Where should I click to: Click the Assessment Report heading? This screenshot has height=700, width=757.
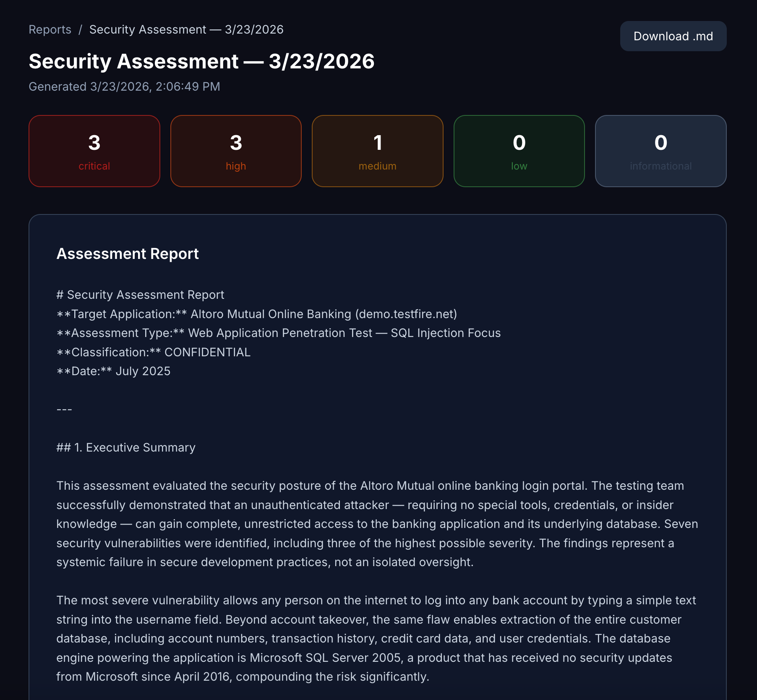tap(128, 254)
